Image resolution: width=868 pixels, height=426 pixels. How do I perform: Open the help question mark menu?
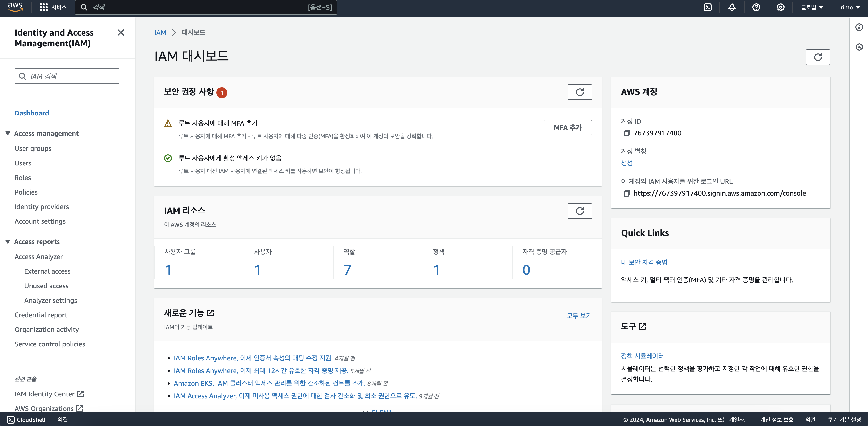click(756, 8)
